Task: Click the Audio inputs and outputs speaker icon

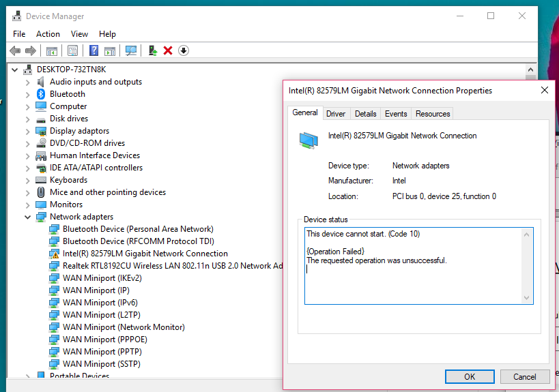Action: click(x=41, y=82)
